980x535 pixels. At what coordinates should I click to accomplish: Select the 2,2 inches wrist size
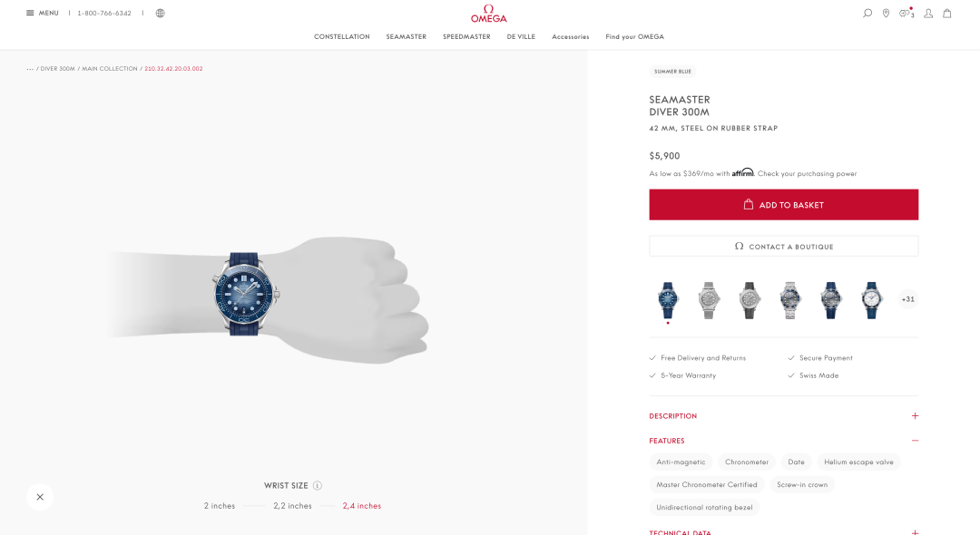292,506
